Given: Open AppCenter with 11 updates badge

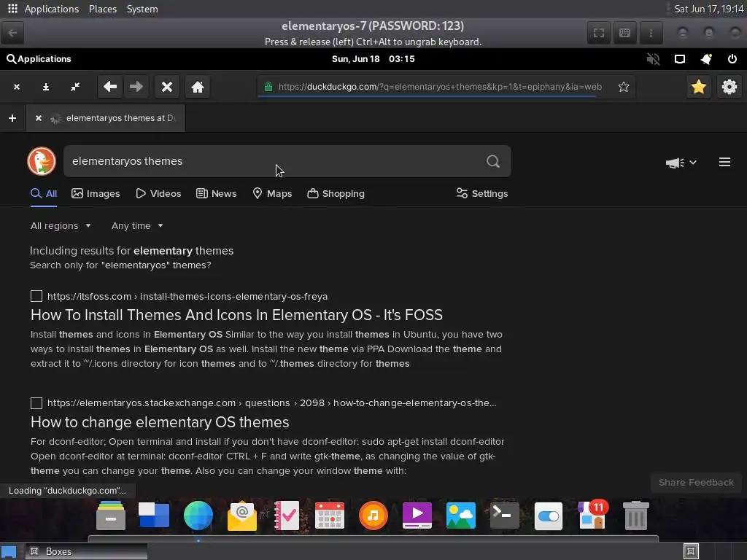Looking at the screenshot, I should pos(592,516).
